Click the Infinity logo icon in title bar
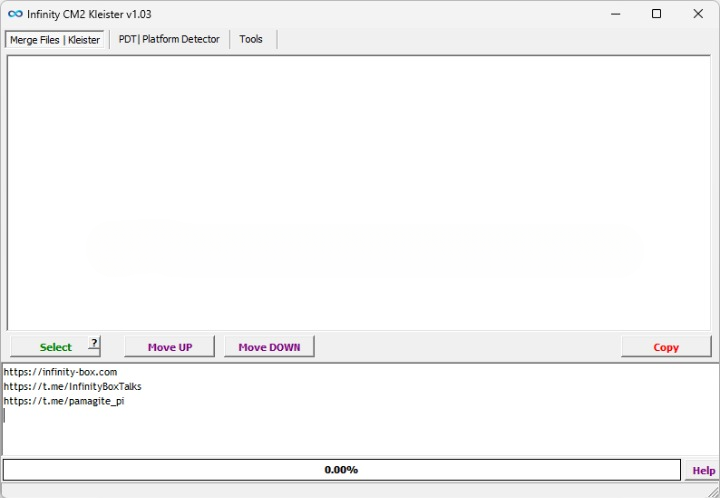The width and height of the screenshot is (720, 498). click(x=15, y=14)
